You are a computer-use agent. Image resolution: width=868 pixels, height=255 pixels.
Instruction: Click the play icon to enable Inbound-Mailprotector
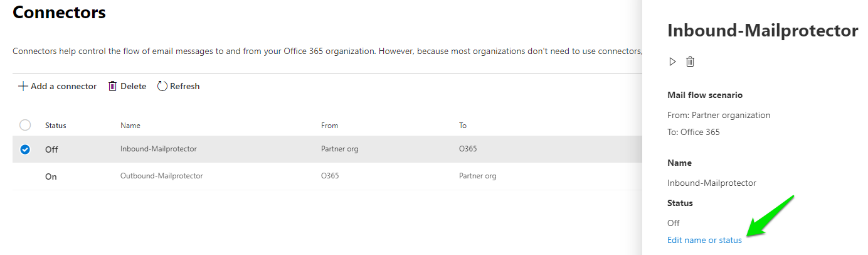coord(672,62)
